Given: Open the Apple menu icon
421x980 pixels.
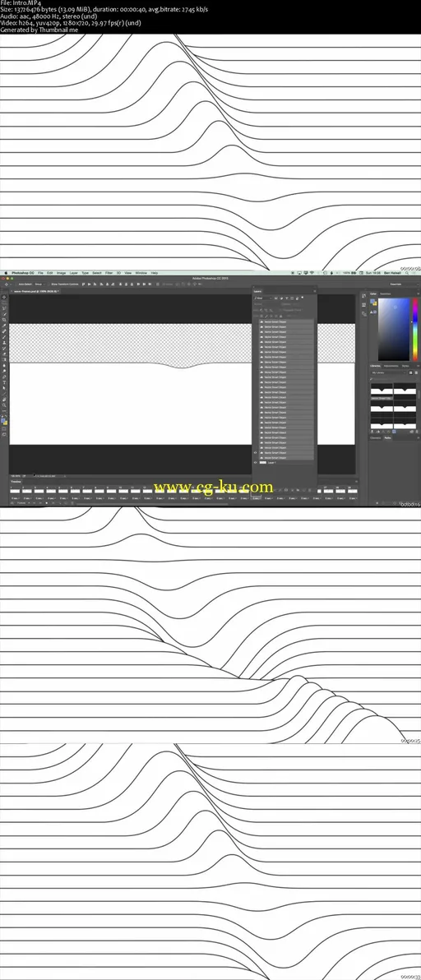Looking at the screenshot, I should point(5,273).
